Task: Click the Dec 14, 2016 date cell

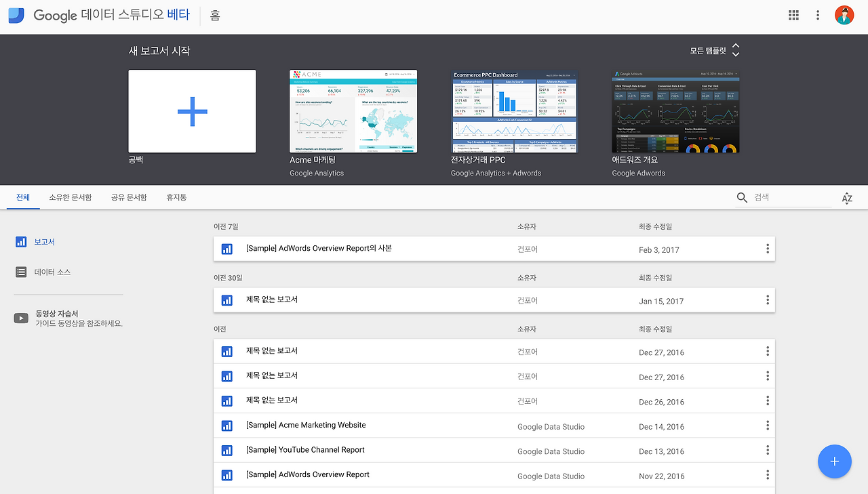Action: coord(661,427)
